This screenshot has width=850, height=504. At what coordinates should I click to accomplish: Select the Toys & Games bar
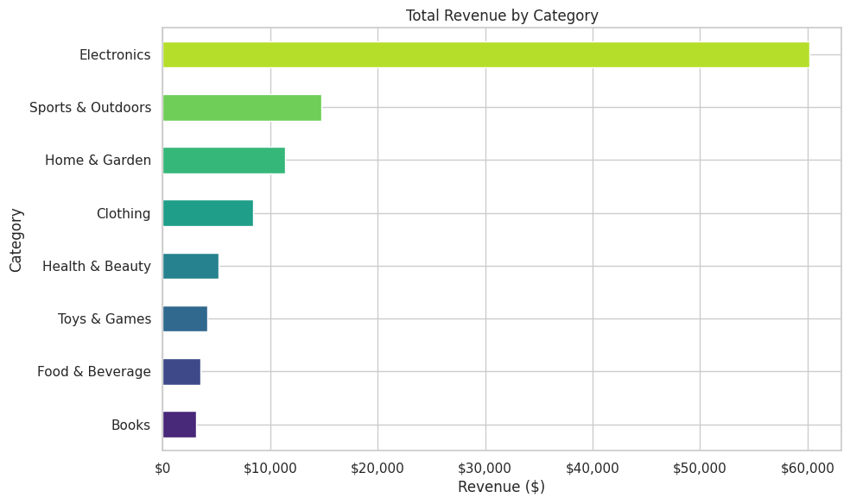point(185,318)
